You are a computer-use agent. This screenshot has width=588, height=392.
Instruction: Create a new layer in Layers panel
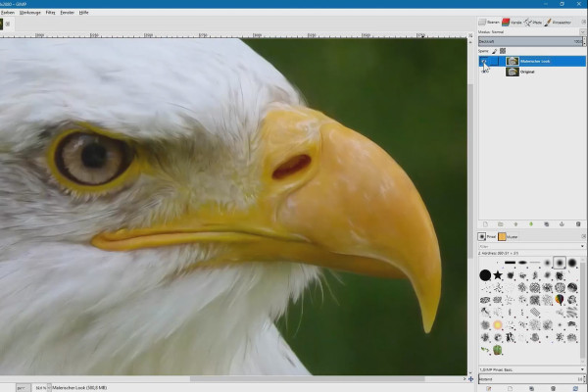[x=485, y=224]
